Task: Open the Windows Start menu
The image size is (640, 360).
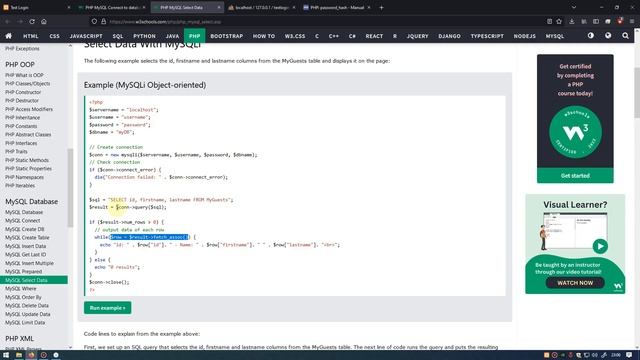Action: tap(6, 355)
